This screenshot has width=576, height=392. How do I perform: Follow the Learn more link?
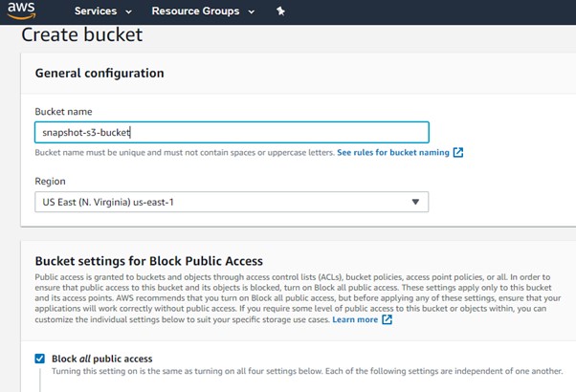355,319
